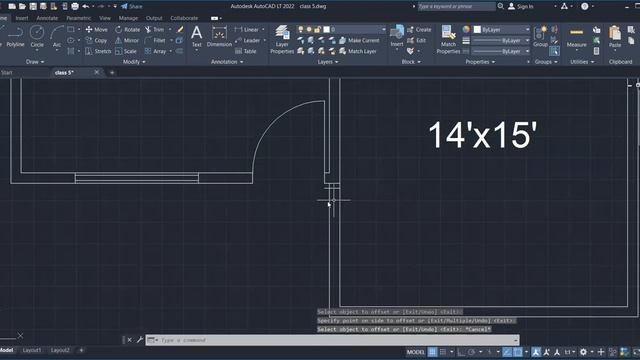This screenshot has width=640, height=360.
Task: Expand the Annotation panel
Action: [227, 62]
